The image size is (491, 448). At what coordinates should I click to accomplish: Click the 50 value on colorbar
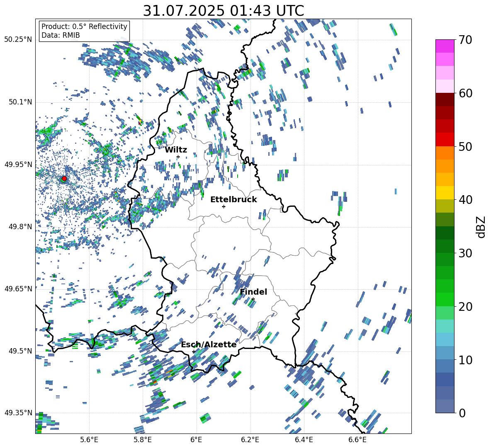[x=465, y=147]
